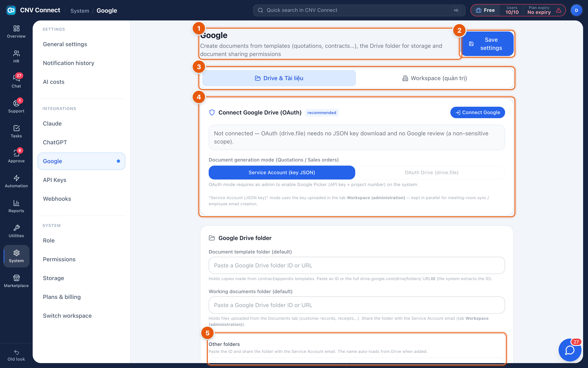Click the recommended badge label
Viewport: 588px width, 368px height.
[x=322, y=113]
